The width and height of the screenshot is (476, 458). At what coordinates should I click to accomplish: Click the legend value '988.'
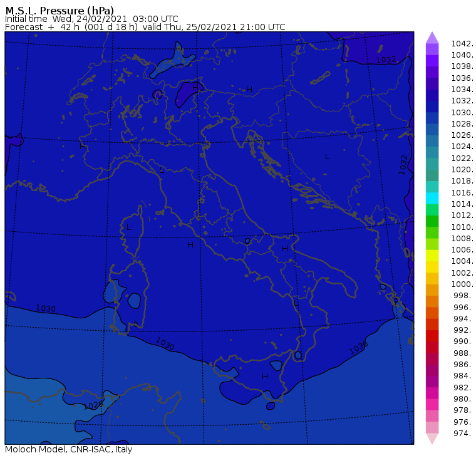[x=463, y=353]
